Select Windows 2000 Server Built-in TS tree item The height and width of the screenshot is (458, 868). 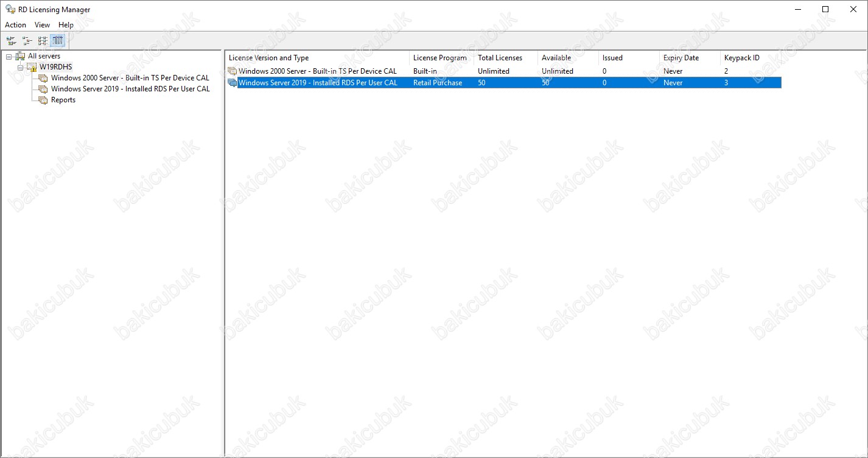(130, 78)
